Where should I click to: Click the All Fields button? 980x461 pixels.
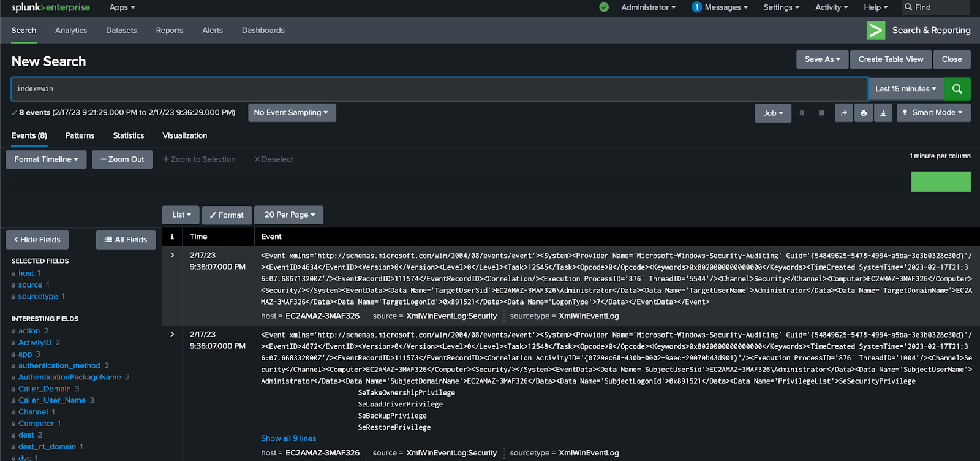(x=126, y=240)
